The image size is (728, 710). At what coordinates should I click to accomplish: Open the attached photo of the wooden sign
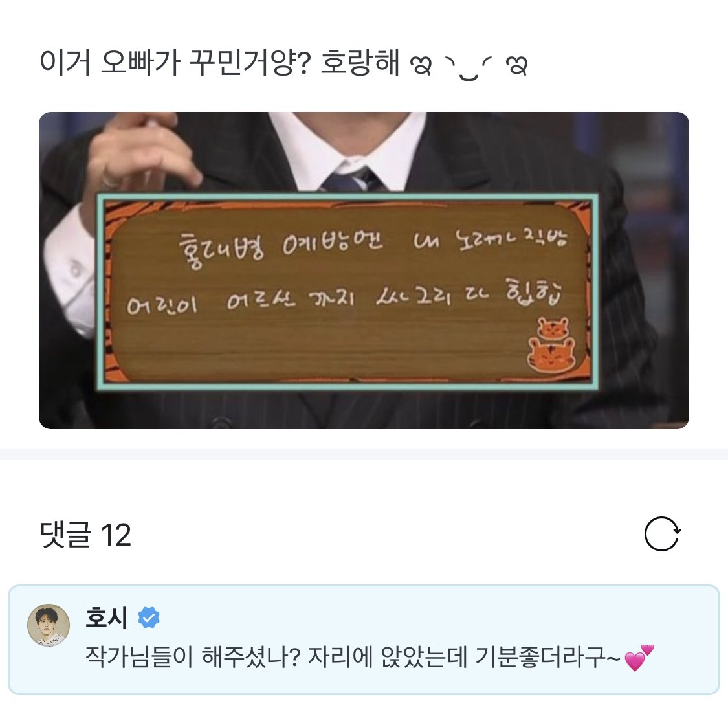364,271
